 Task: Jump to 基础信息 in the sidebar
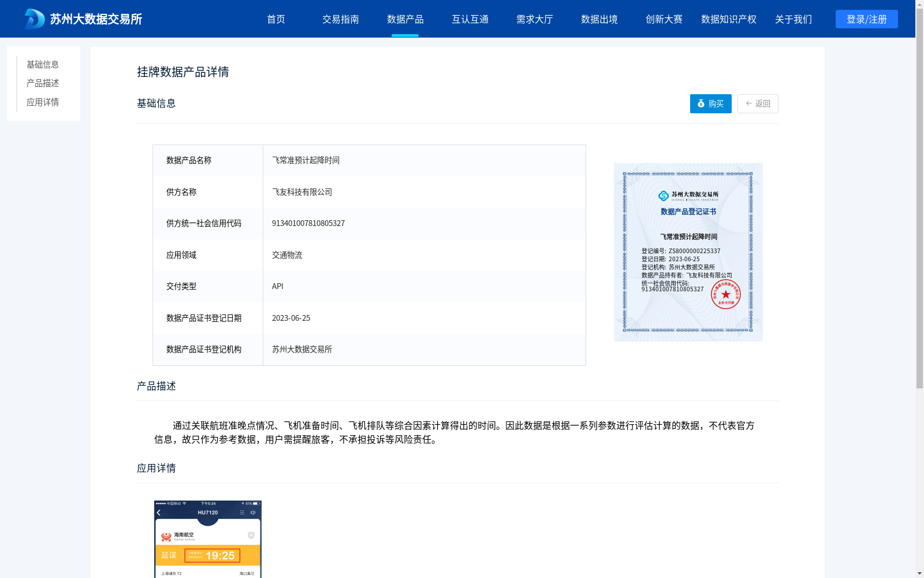[x=43, y=64]
